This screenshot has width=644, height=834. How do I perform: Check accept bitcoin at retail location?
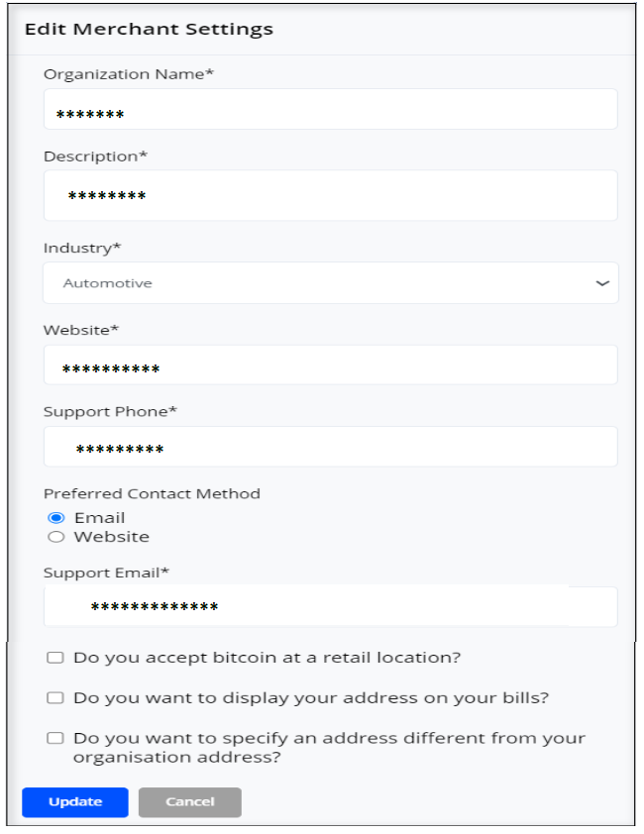(x=54, y=656)
